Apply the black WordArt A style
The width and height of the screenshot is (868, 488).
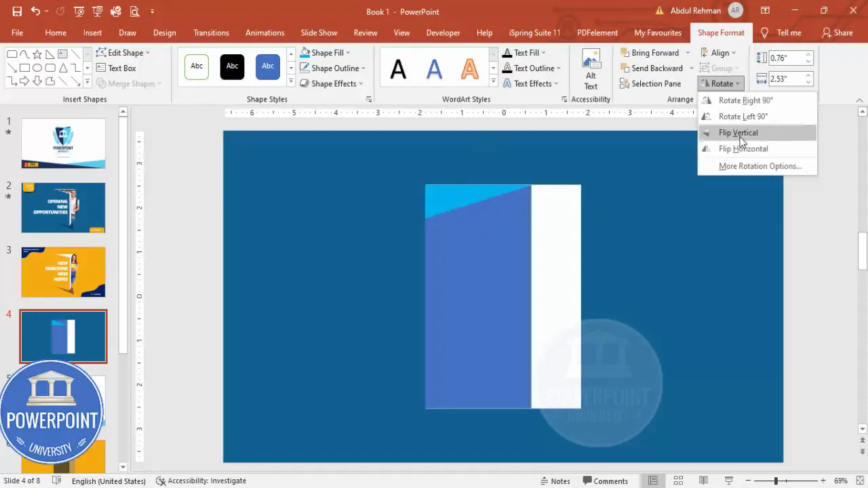tap(398, 68)
